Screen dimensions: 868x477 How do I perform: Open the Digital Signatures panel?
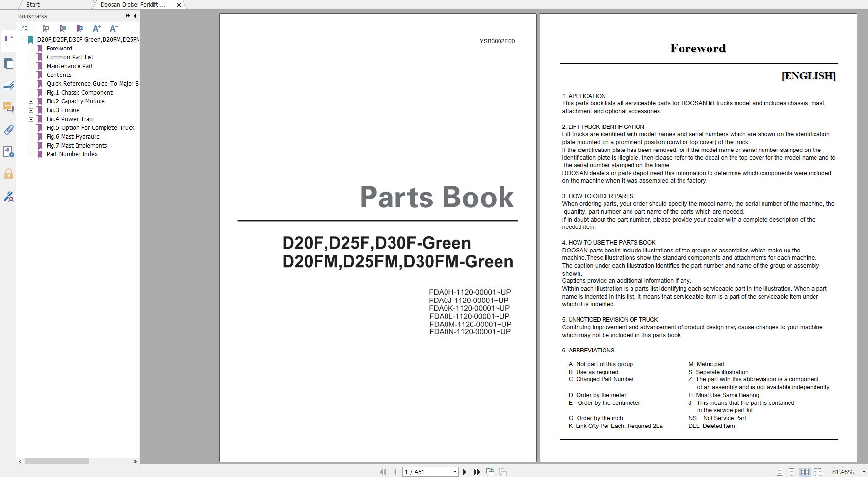point(8,152)
